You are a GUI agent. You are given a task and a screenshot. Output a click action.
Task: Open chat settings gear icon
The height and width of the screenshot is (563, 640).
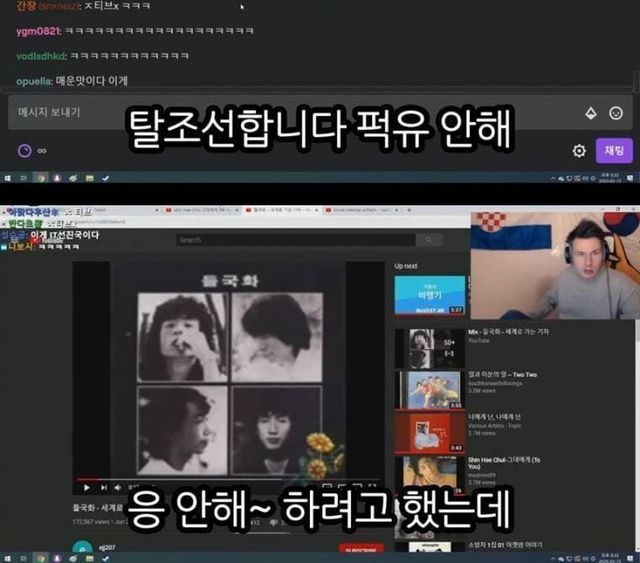click(x=579, y=151)
